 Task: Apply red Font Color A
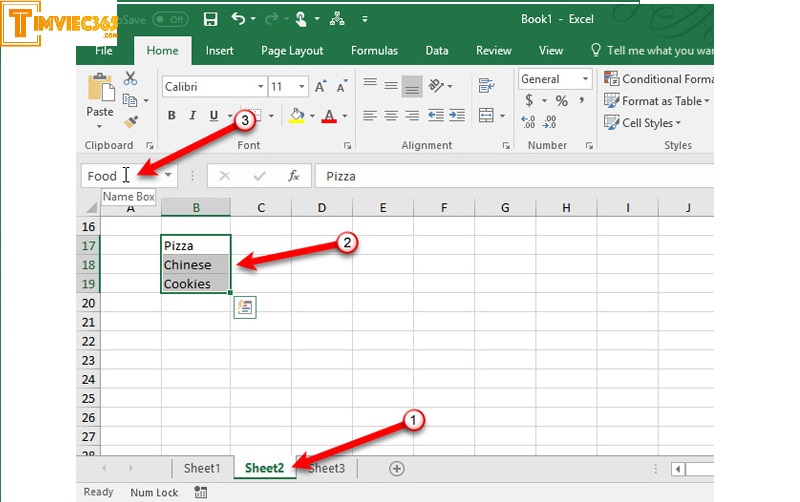[330, 116]
